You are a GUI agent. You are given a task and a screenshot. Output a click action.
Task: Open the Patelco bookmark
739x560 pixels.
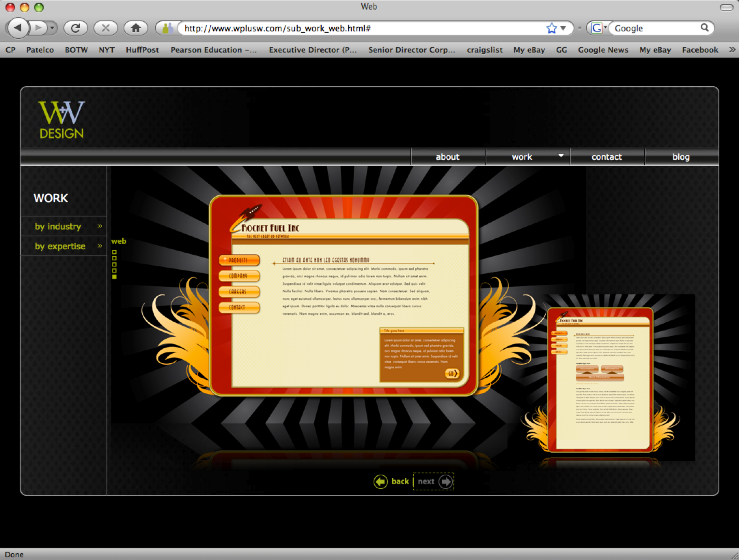[x=40, y=50]
